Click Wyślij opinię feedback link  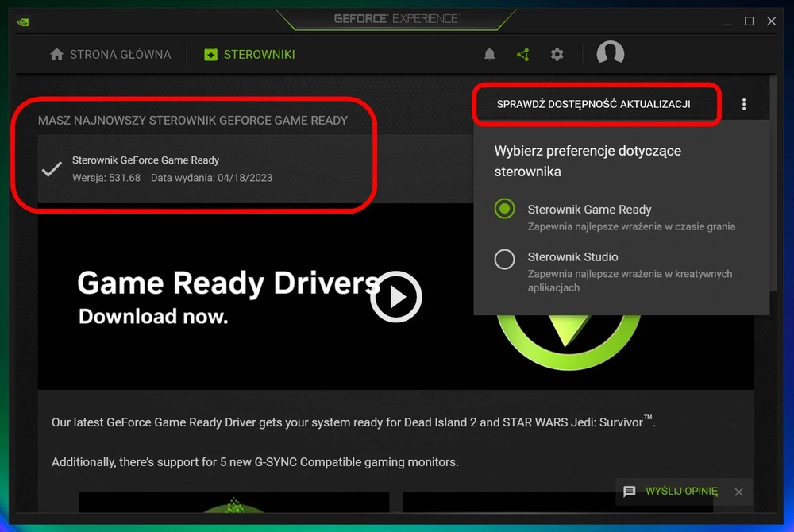[x=681, y=491]
